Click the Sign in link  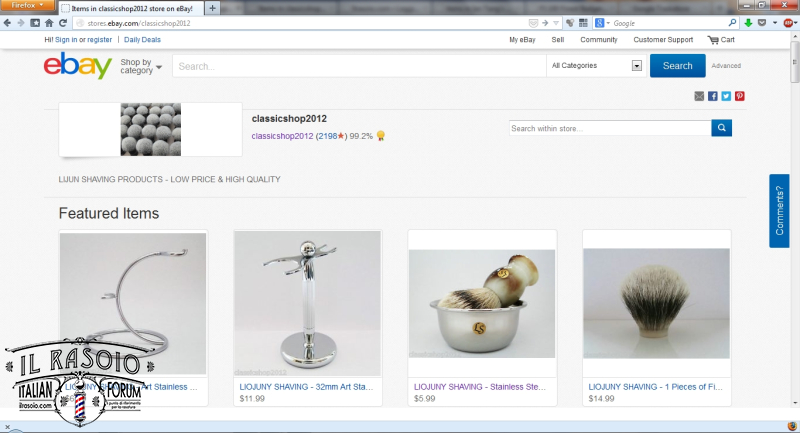coord(66,40)
